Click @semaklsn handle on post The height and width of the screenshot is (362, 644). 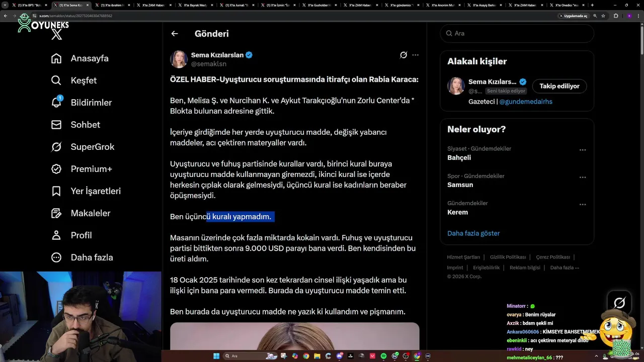point(208,64)
